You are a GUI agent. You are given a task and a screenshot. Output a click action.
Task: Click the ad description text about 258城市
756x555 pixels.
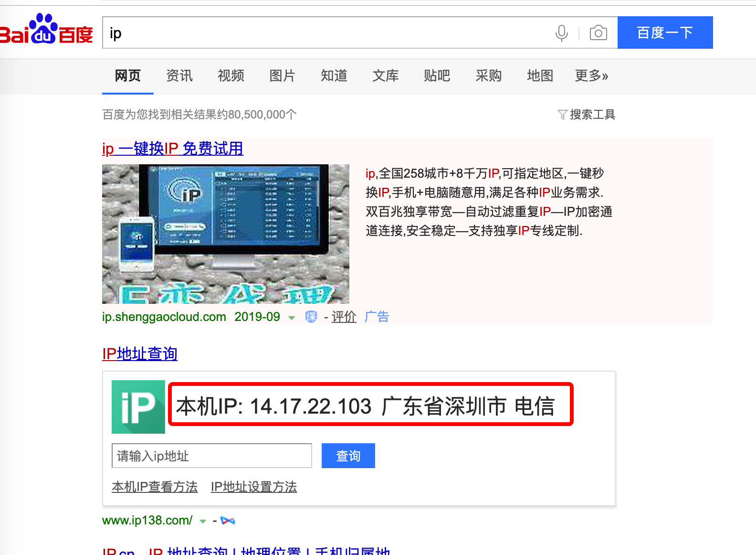(489, 202)
